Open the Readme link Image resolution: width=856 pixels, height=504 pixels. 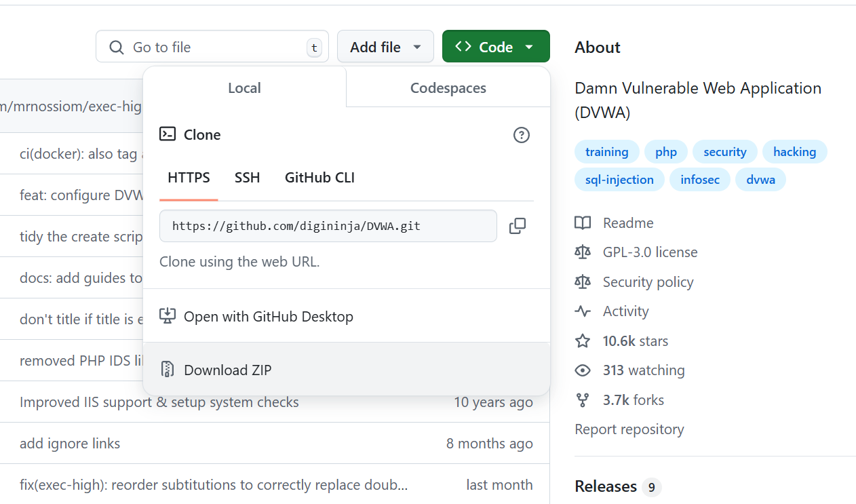tap(628, 223)
